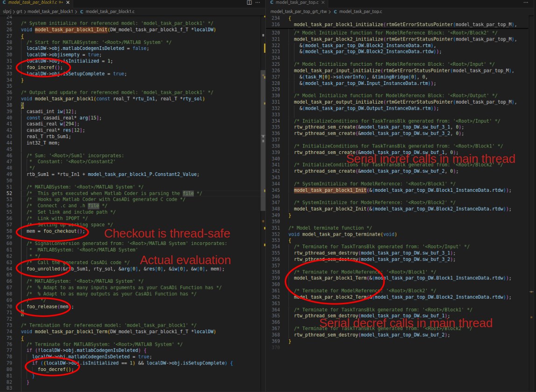This screenshot has width=536, height=392.
Task: Split the left editor group
Action: point(249,3)
